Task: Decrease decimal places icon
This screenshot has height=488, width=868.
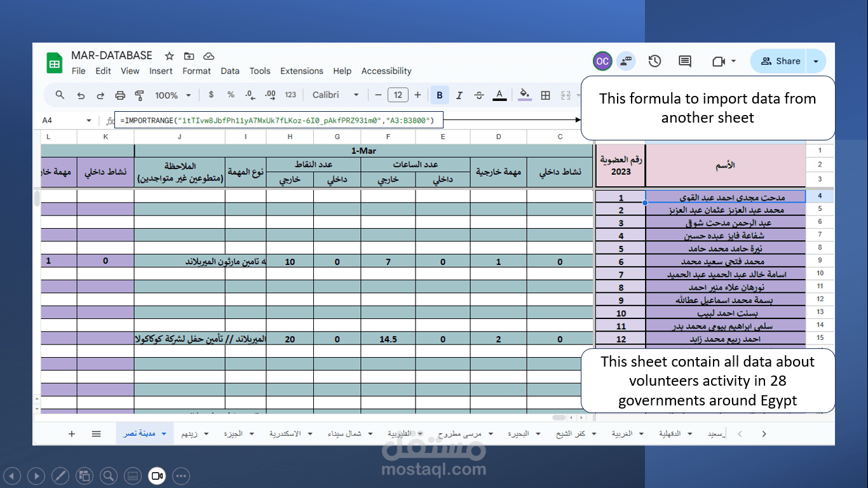Action: tap(249, 94)
